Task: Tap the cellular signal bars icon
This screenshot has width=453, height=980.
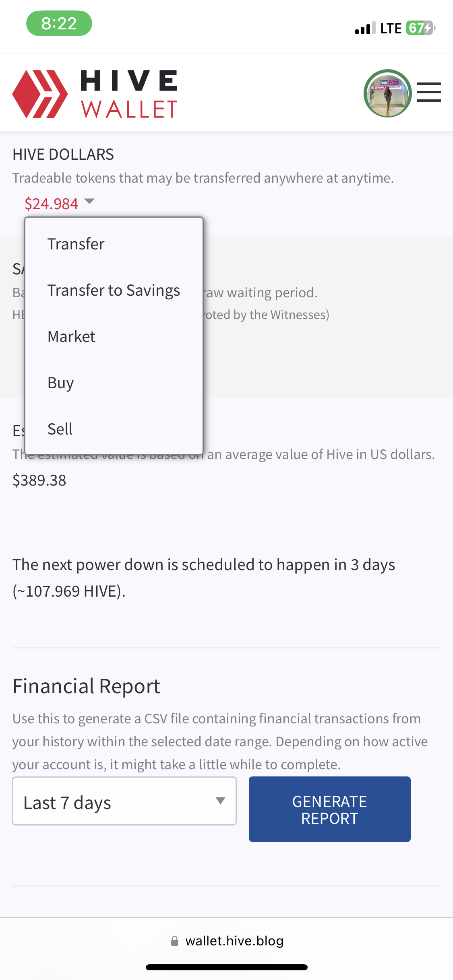Action: coord(365,28)
